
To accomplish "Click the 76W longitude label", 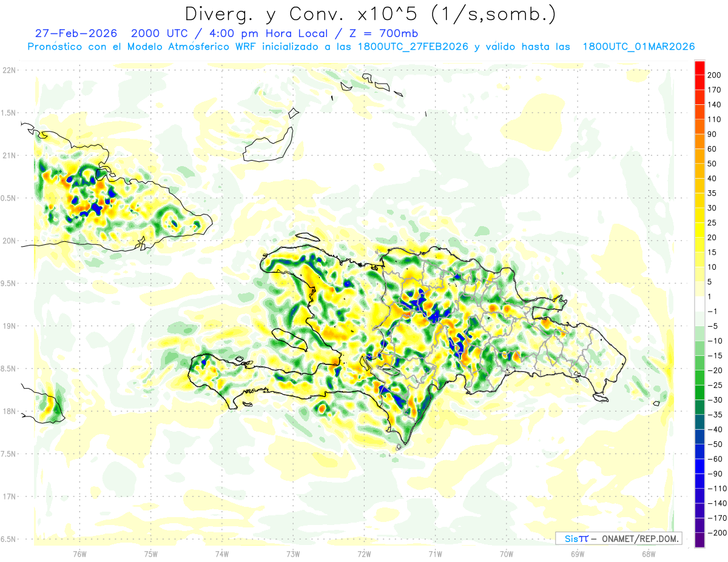I will pyautogui.click(x=79, y=554).
